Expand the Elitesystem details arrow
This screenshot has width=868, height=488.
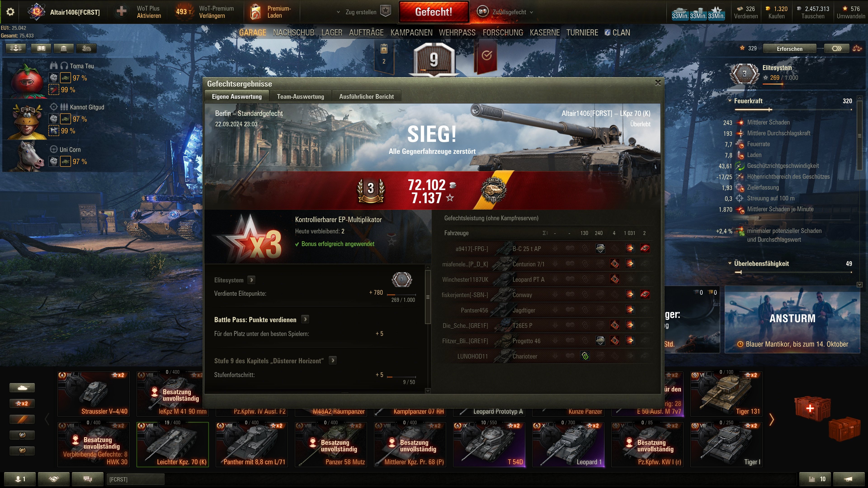[251, 280]
